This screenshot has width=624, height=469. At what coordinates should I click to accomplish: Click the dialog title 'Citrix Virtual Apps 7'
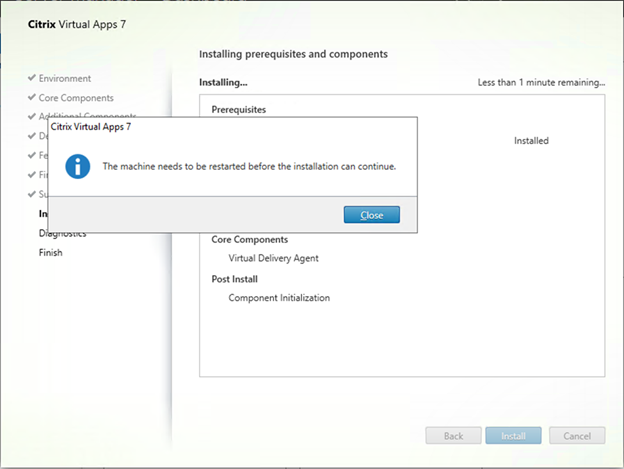[x=91, y=127]
